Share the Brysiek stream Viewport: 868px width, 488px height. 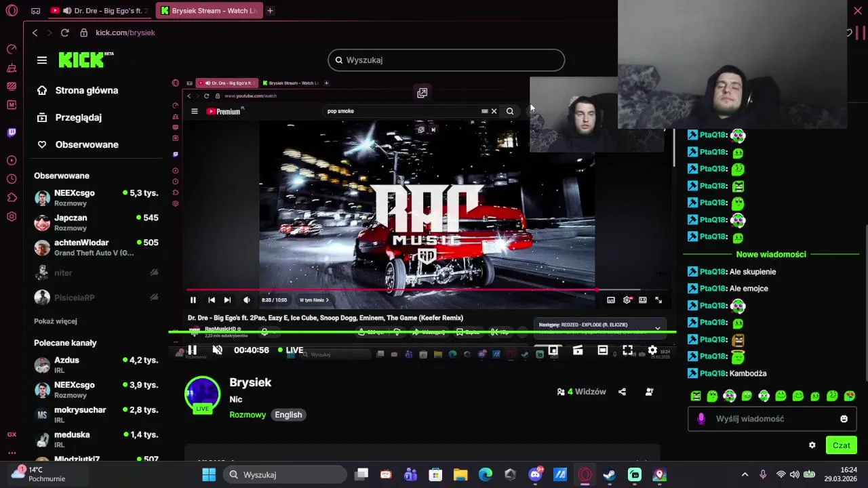[x=622, y=392]
